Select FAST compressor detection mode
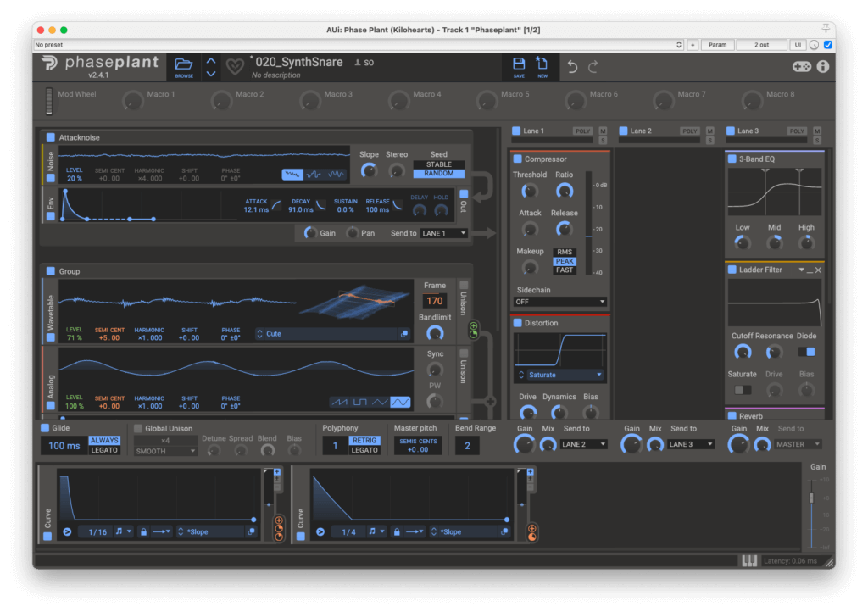The image size is (868, 612). [x=565, y=270]
